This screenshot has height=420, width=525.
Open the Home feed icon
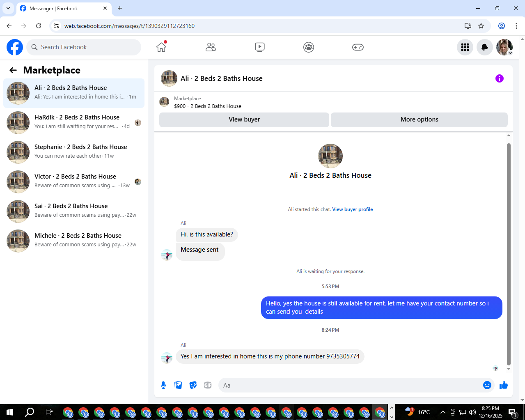pyautogui.click(x=161, y=47)
